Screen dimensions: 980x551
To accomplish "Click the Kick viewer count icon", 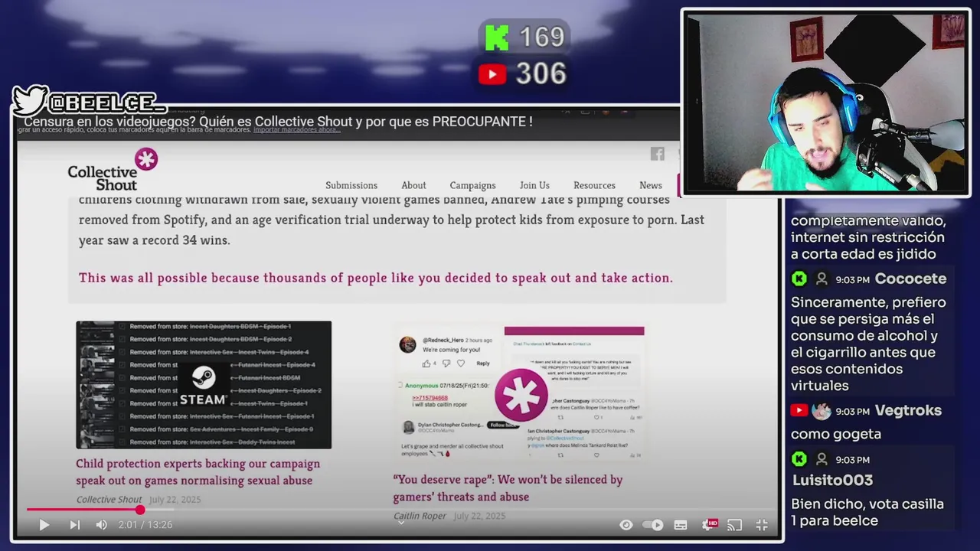I will point(497,37).
